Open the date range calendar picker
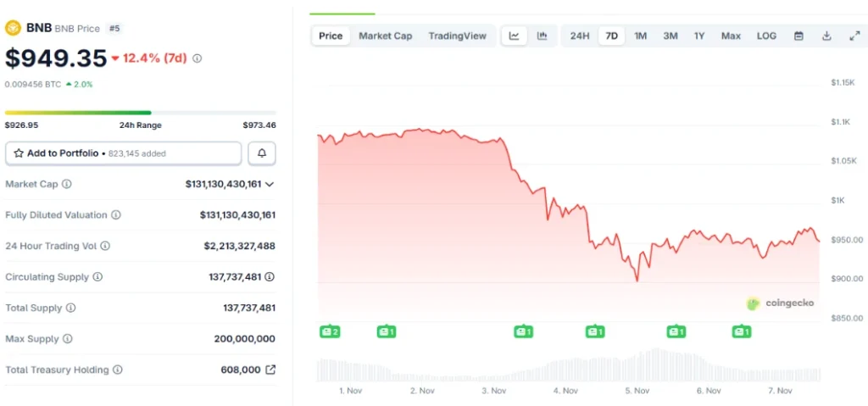 798,36
